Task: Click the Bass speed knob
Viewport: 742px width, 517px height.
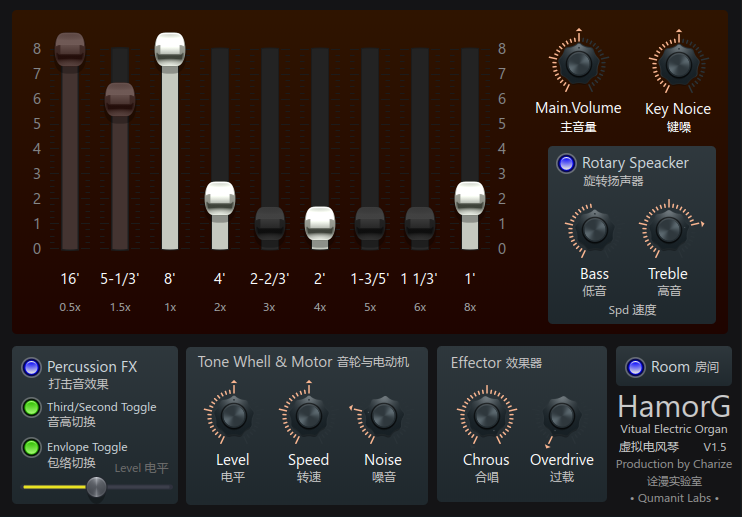Action: (594, 230)
